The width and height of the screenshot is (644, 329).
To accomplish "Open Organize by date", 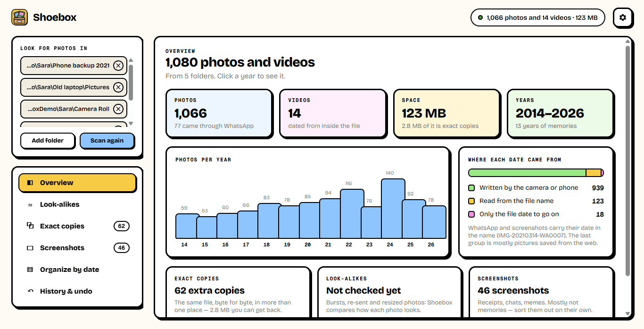I will [x=77, y=270].
